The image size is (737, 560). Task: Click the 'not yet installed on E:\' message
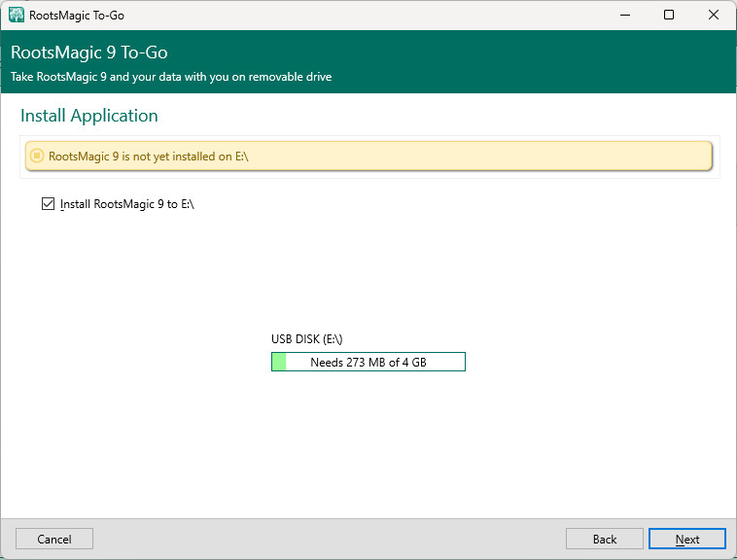148,156
